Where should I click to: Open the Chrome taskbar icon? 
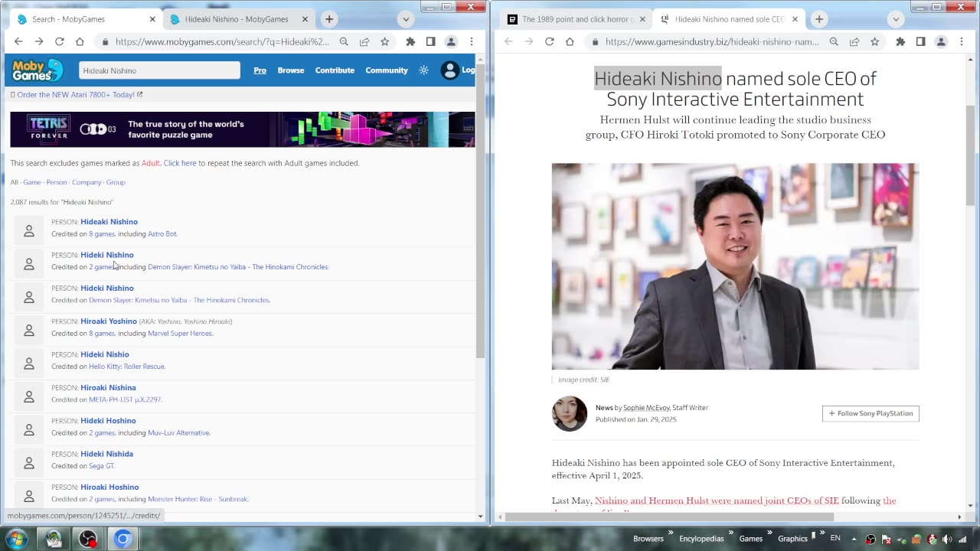click(122, 540)
